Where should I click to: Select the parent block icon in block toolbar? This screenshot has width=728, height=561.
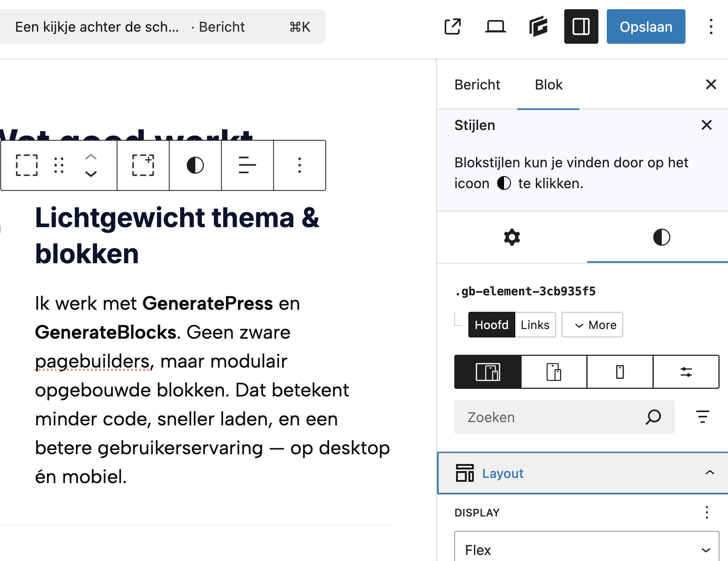[x=143, y=165]
